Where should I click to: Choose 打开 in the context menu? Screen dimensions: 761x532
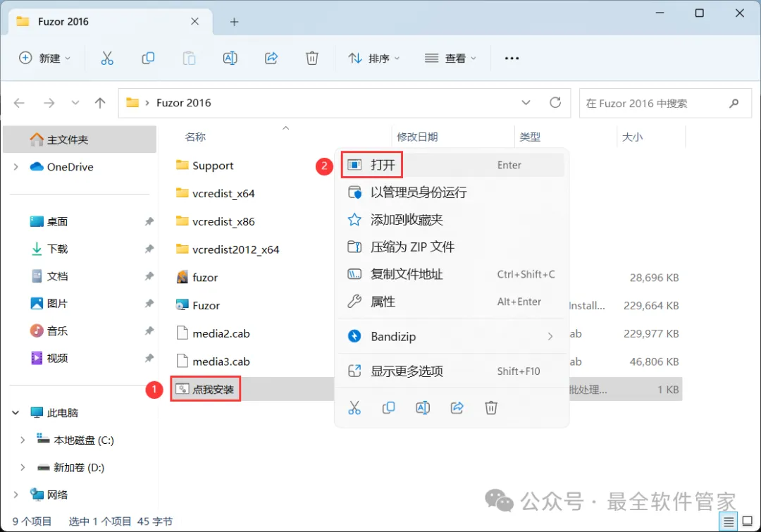point(451,165)
